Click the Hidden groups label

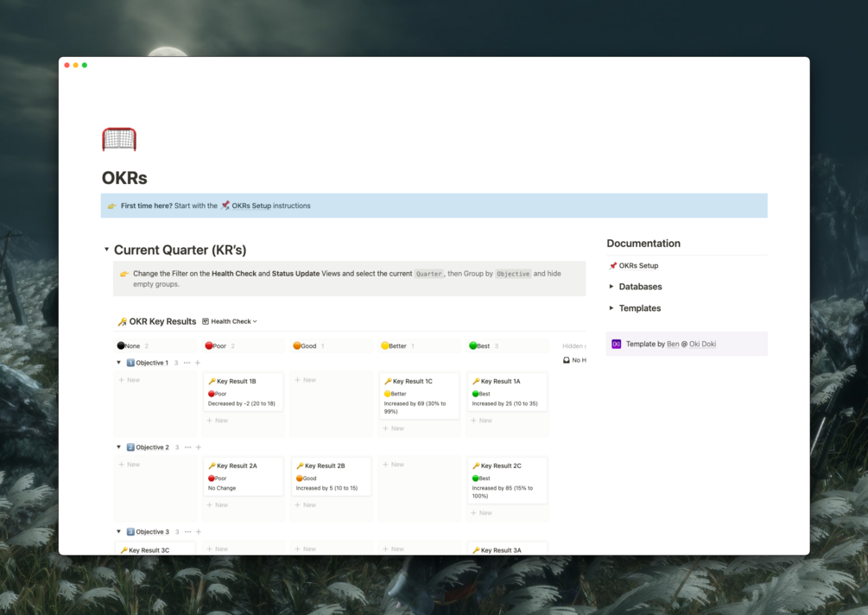[x=574, y=346]
